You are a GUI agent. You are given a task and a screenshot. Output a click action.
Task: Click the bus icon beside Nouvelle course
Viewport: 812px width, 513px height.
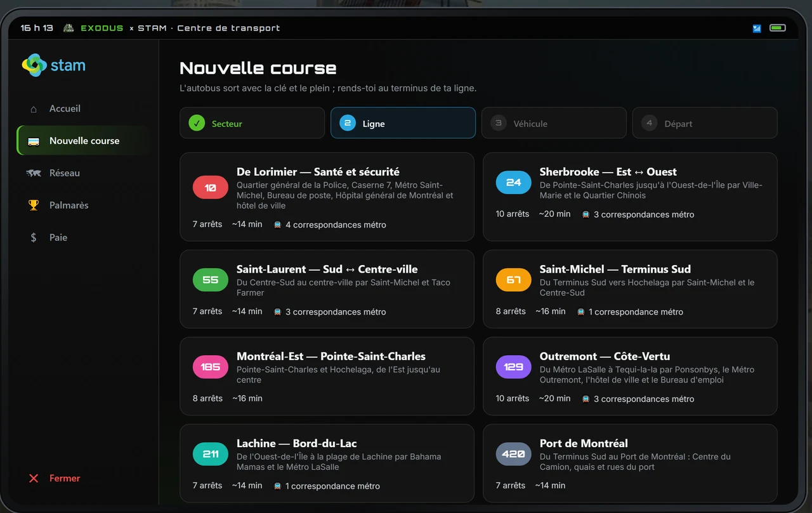tap(34, 141)
